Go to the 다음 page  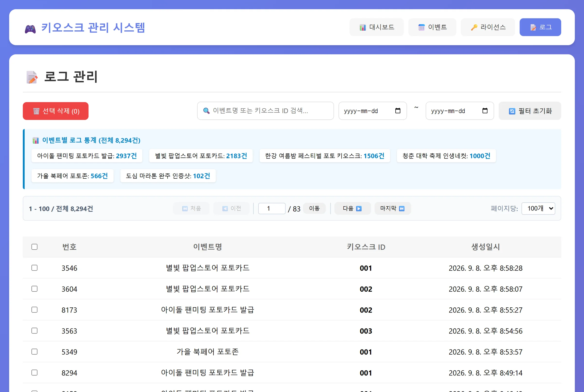point(352,209)
